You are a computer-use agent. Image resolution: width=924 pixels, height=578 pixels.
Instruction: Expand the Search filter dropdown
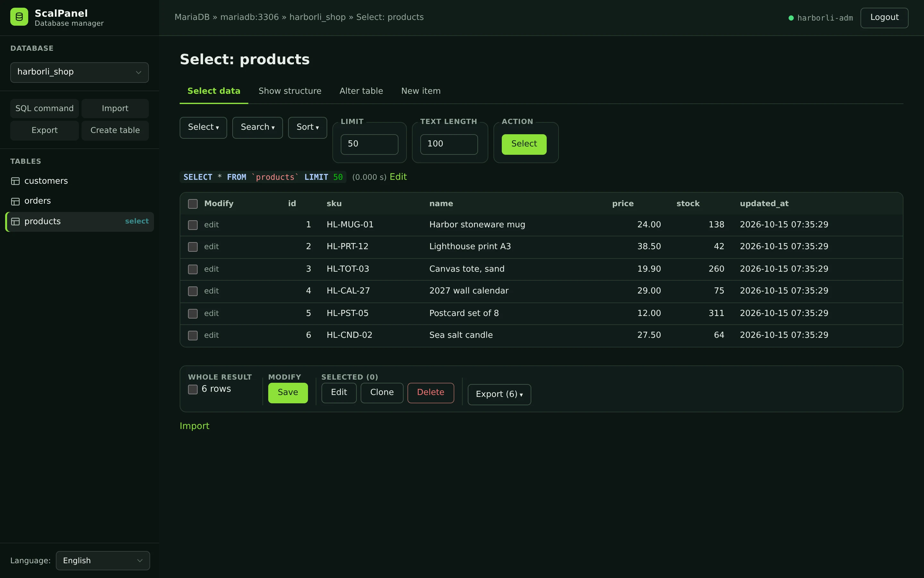click(257, 127)
